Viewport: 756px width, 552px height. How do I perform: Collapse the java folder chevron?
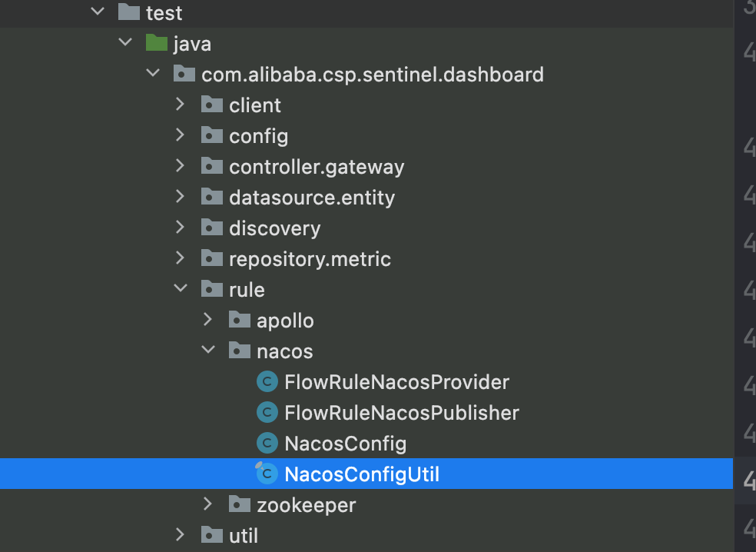(125, 42)
